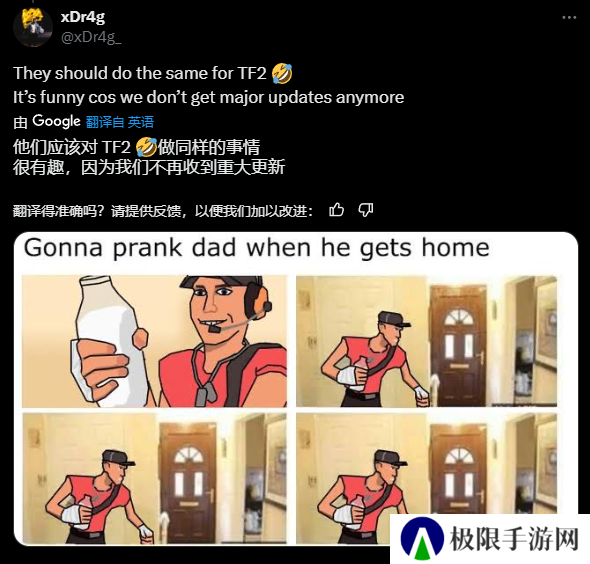590x564 pixels.
Task: Open the three-dot more options menu
Action: click(x=569, y=17)
